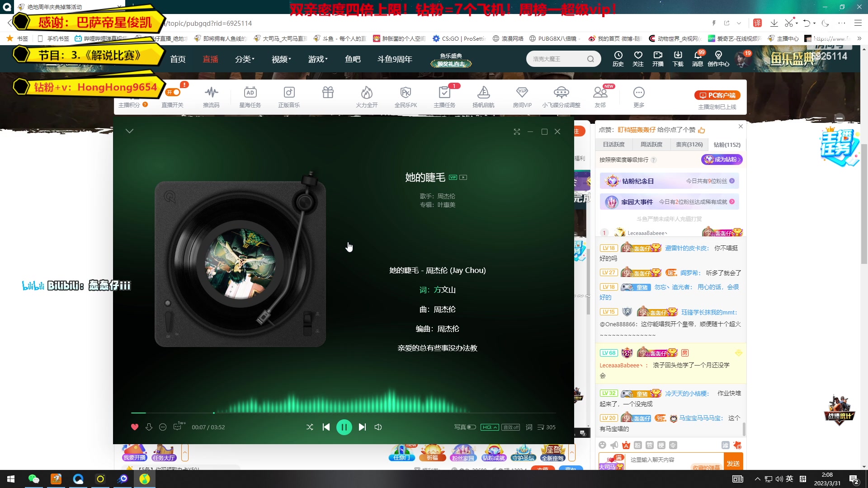Expand the 分类 category dropdown
The height and width of the screenshot is (488, 868).
click(245, 59)
